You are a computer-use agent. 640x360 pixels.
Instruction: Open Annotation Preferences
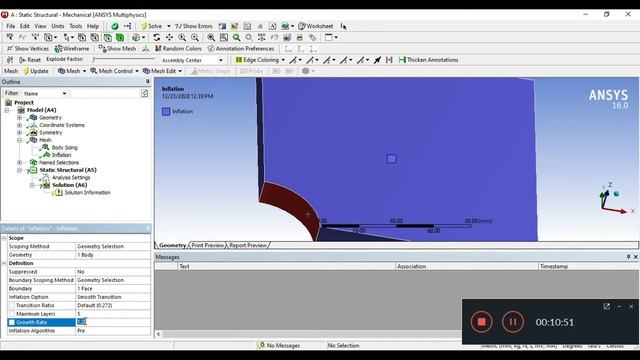click(241, 49)
